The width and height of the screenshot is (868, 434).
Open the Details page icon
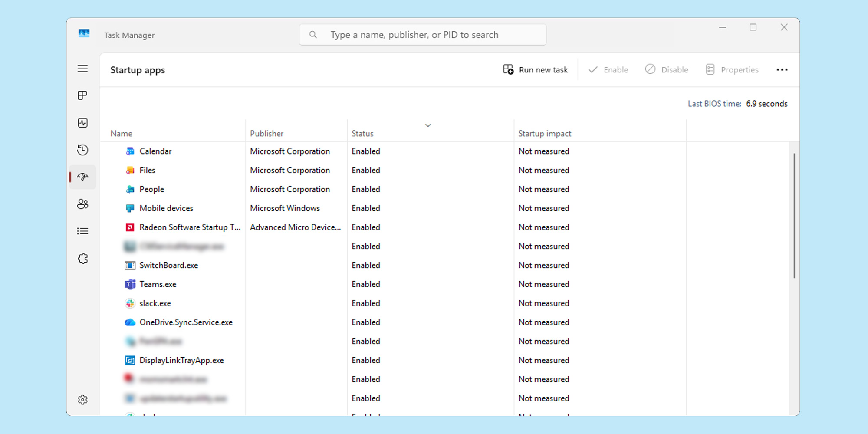82,231
